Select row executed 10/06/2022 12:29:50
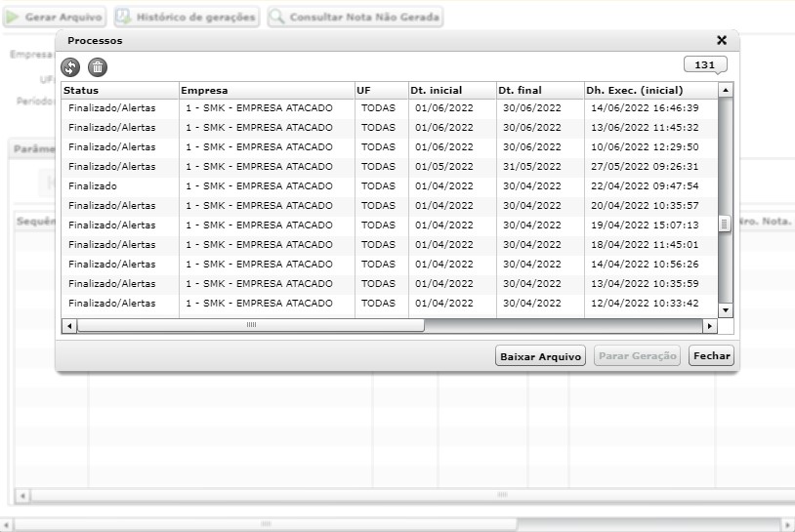795x532 pixels. tap(390, 147)
